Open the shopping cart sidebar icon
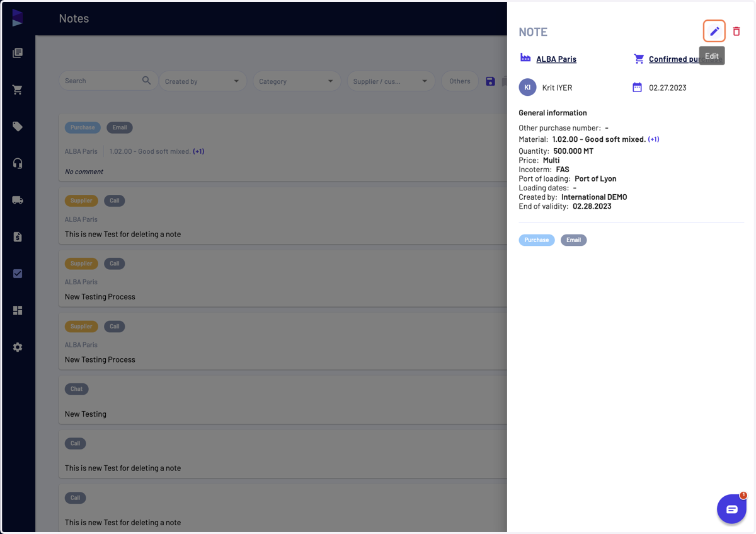 coord(18,90)
